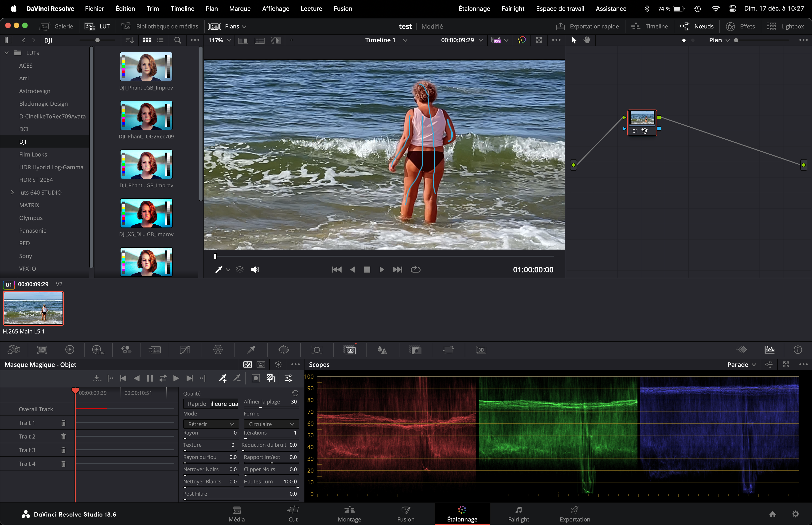Open the Curves palette icon
The image size is (812, 525).
pos(185,350)
